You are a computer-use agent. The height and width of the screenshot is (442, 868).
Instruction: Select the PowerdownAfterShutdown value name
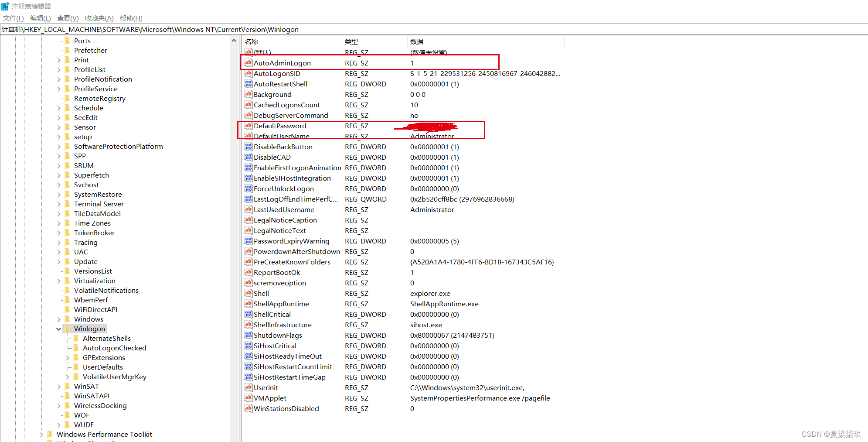point(297,251)
